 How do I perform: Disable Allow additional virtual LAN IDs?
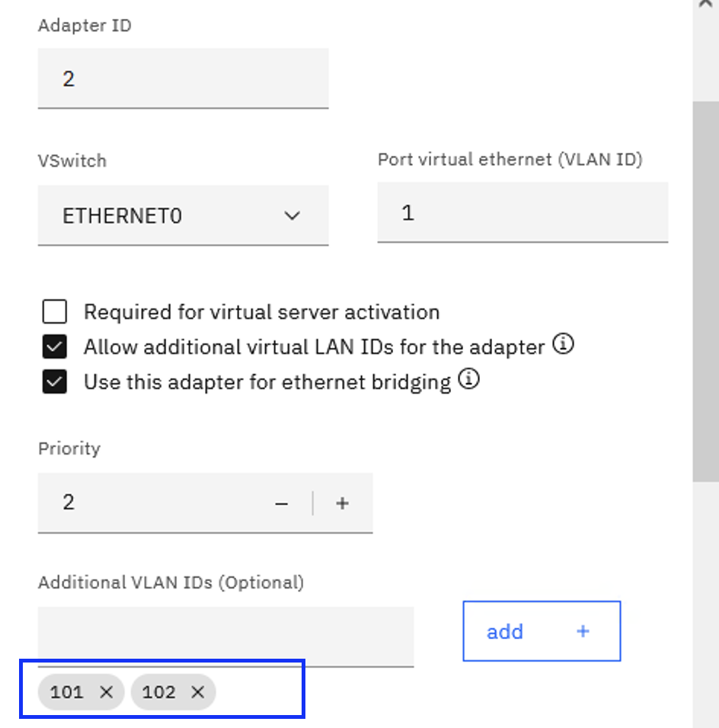(53, 346)
